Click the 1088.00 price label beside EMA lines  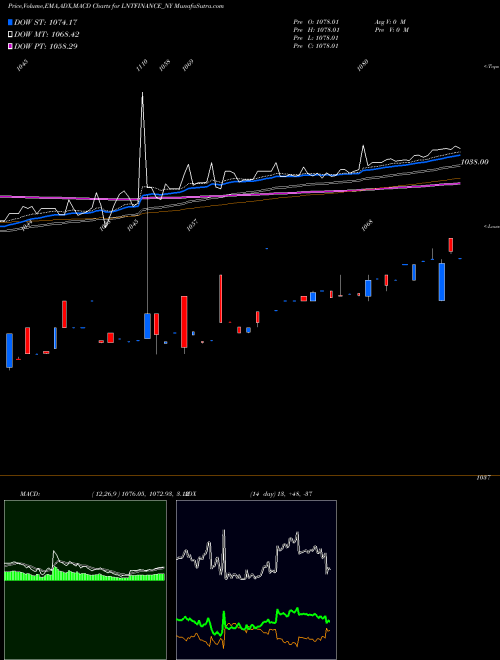pos(475,162)
